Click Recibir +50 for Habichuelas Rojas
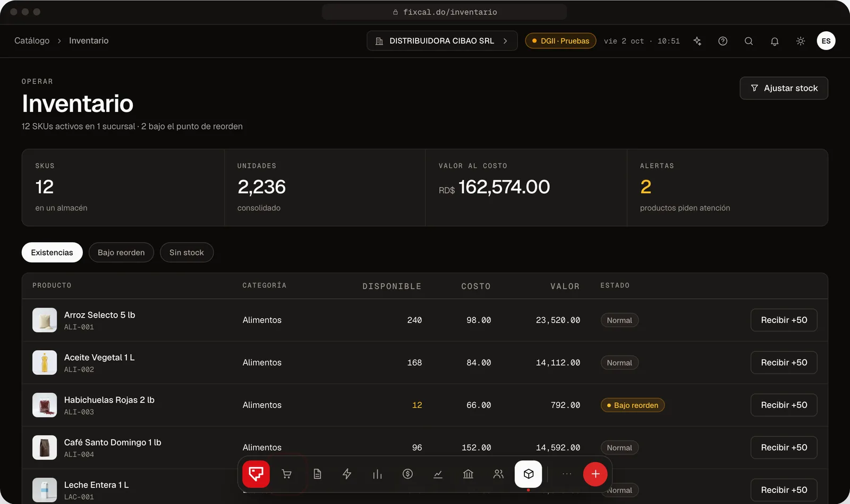 (x=784, y=405)
